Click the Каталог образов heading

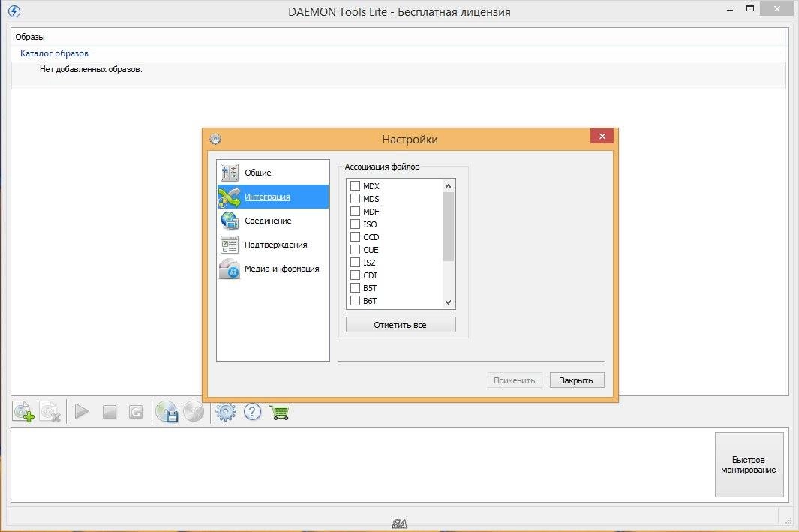coord(54,53)
